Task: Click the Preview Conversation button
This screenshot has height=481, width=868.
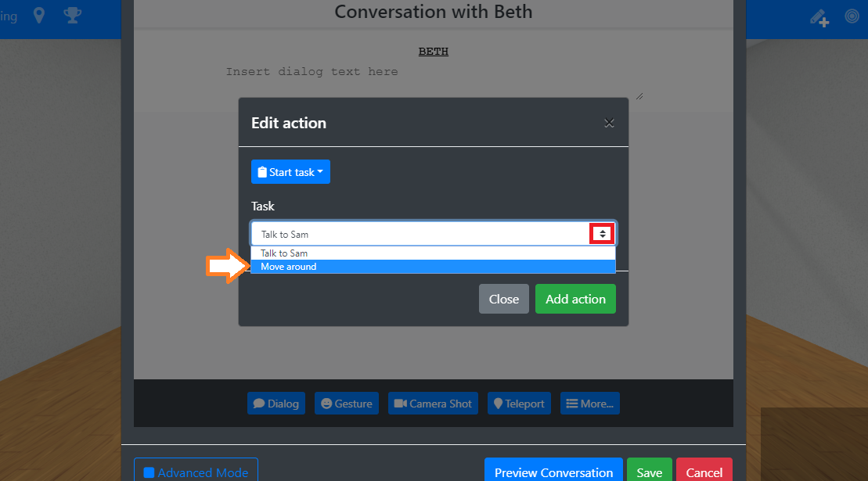Action: [553, 472]
